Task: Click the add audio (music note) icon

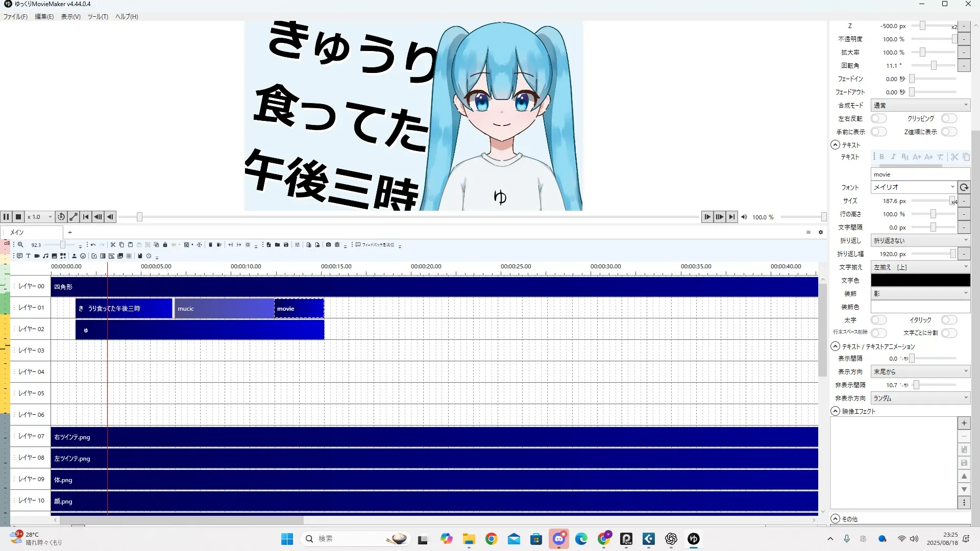Action: tap(45, 256)
